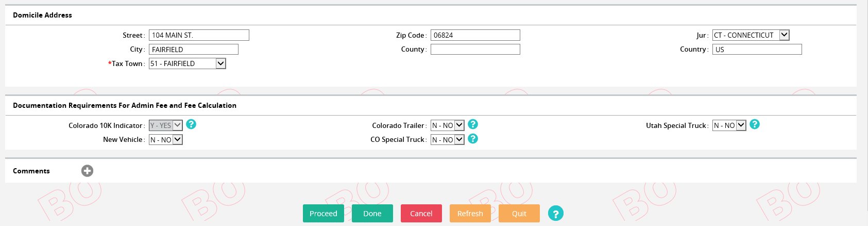
Task: Click help icon next to Utah Special Truck
Action: [755, 124]
